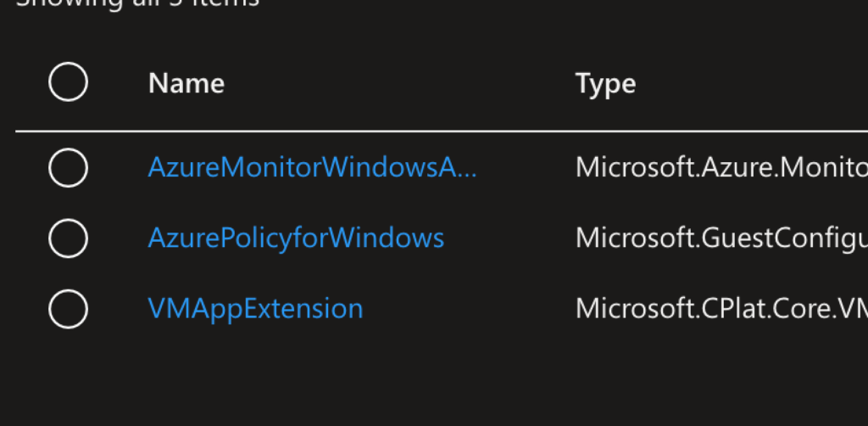The image size is (868, 426).
Task: Sort by the Type column header
Action: click(x=605, y=83)
